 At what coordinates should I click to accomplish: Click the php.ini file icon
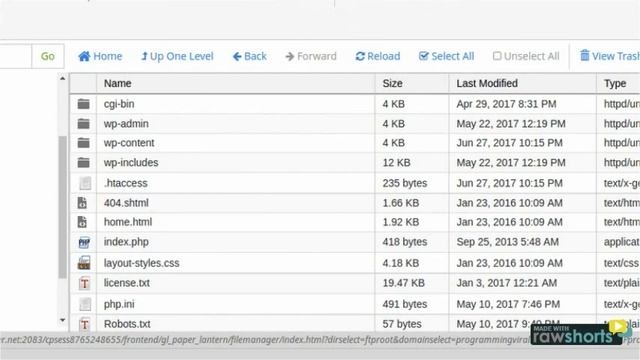[x=85, y=304]
